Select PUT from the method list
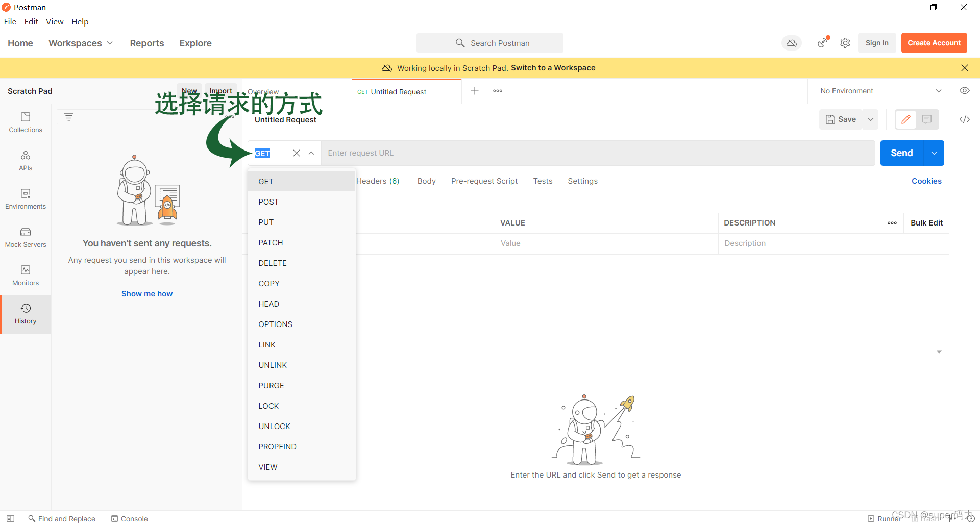980x525 pixels. pyautogui.click(x=302, y=222)
